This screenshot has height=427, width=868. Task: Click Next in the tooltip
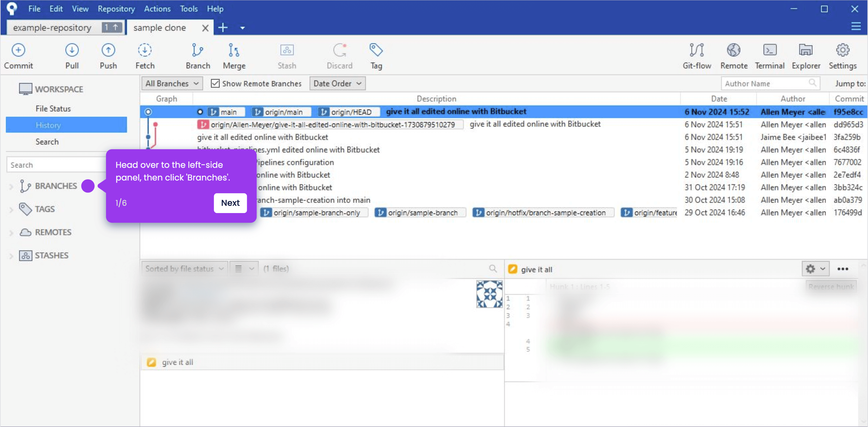[230, 203]
